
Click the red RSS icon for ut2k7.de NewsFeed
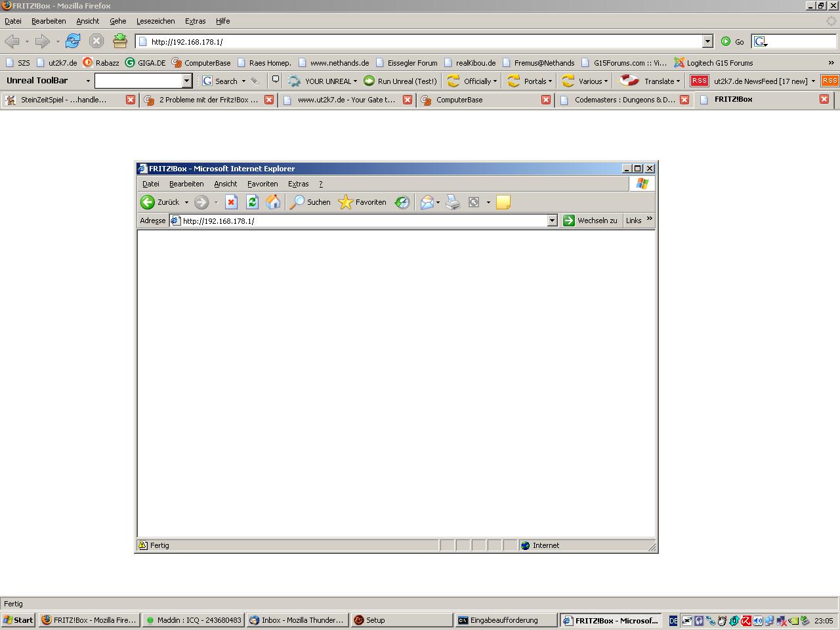(x=700, y=81)
